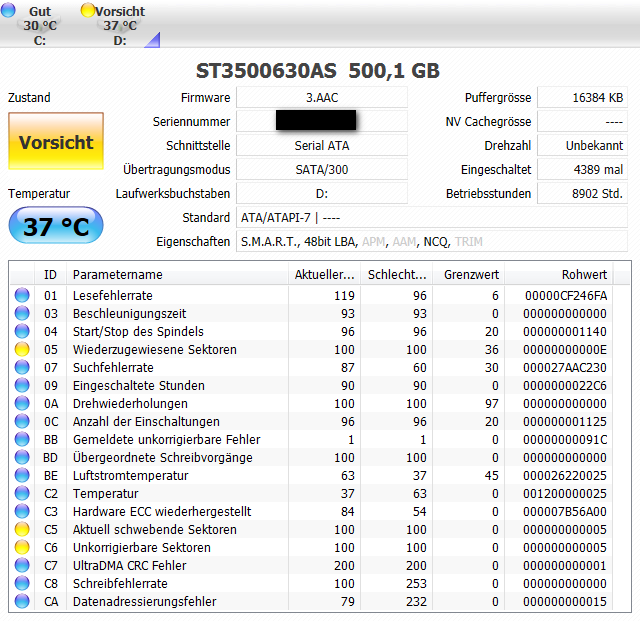Click the ID column header
640x621 pixels.
click(x=50, y=274)
